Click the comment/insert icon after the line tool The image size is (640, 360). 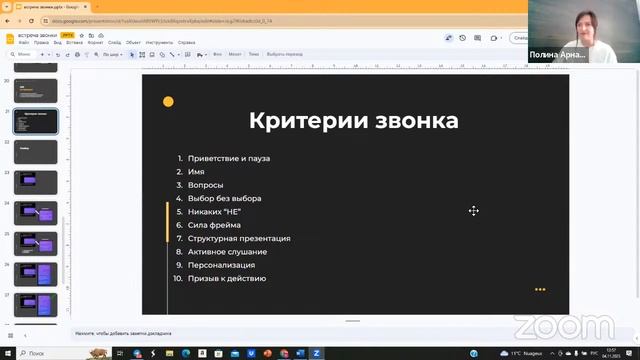pos(188,54)
